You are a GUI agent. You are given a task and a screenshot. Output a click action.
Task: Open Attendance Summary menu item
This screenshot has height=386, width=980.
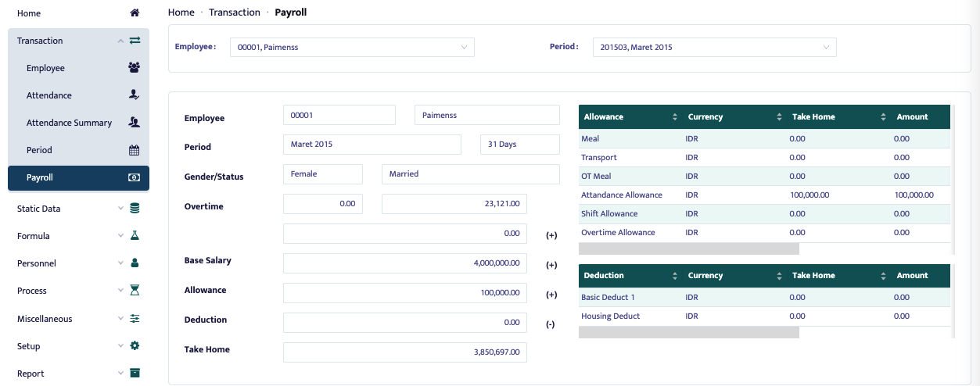[x=69, y=123]
